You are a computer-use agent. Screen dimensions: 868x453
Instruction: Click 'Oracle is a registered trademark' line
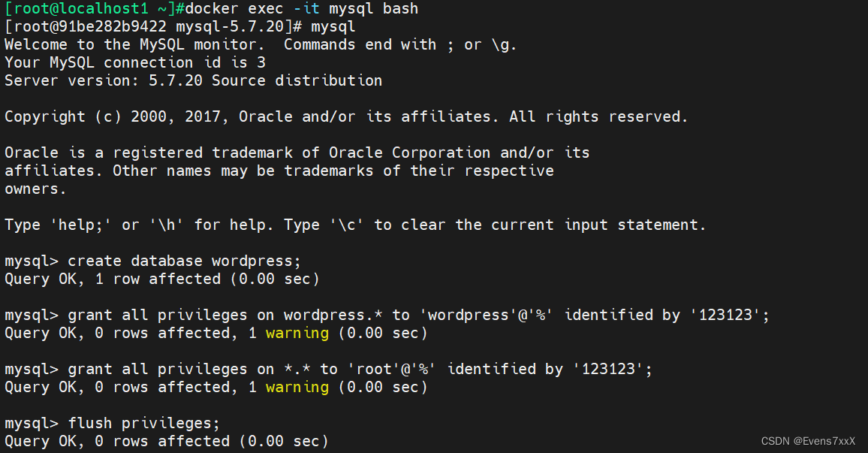coord(297,153)
